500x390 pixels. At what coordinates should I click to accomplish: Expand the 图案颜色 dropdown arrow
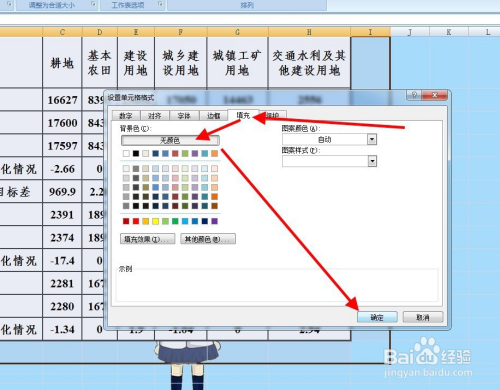click(372, 139)
